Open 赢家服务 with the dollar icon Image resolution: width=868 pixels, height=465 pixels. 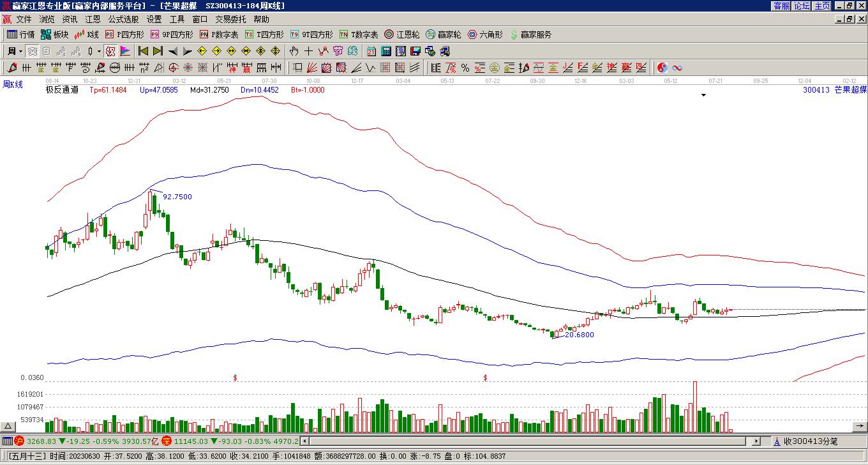pyautogui.click(x=530, y=34)
